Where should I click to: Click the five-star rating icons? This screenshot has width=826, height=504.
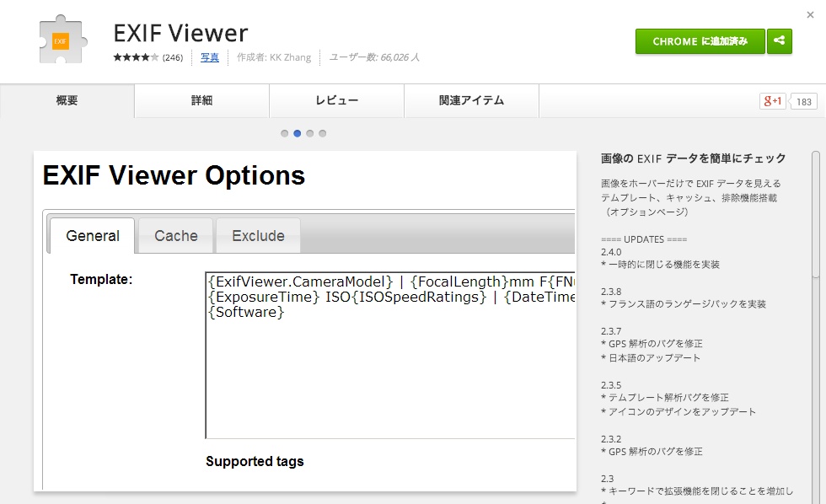[x=136, y=57]
